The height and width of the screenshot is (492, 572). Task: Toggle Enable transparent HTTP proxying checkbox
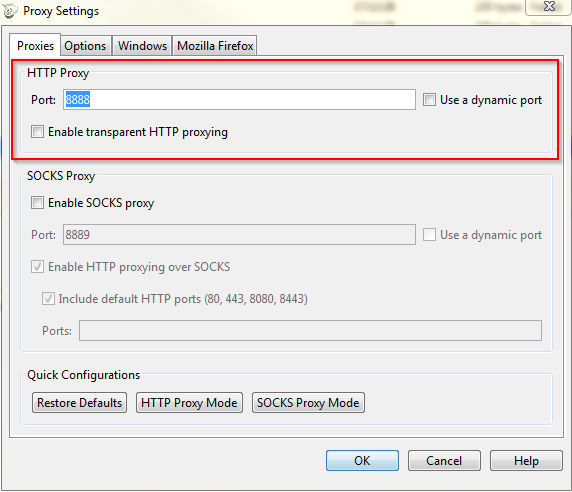[x=37, y=131]
